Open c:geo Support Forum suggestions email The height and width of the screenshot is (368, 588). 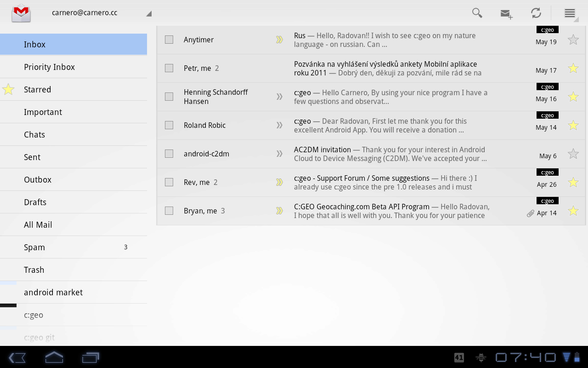point(371,182)
